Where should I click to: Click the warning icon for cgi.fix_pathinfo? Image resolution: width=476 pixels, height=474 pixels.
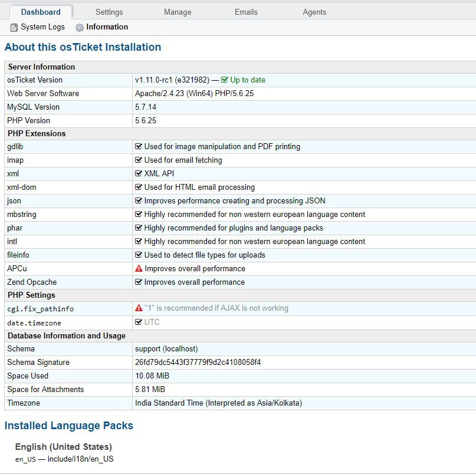139,308
